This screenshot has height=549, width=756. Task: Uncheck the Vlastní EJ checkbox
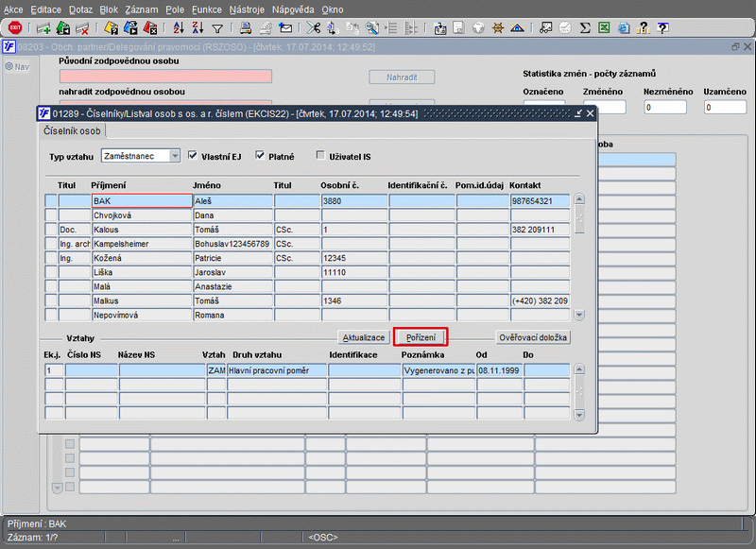coord(194,156)
